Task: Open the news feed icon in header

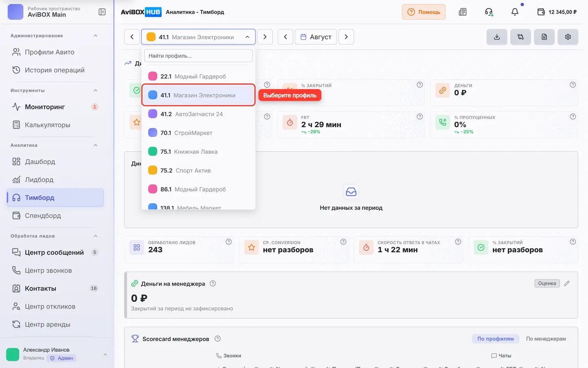Action: point(463,12)
